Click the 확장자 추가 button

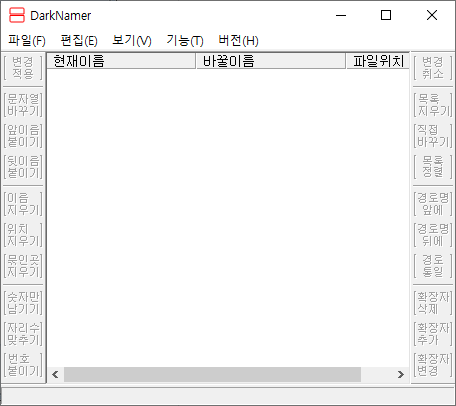(433, 334)
